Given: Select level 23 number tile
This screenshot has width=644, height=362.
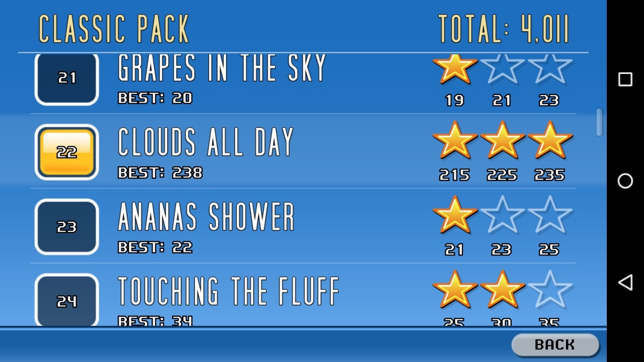Looking at the screenshot, I should pyautogui.click(x=66, y=227).
